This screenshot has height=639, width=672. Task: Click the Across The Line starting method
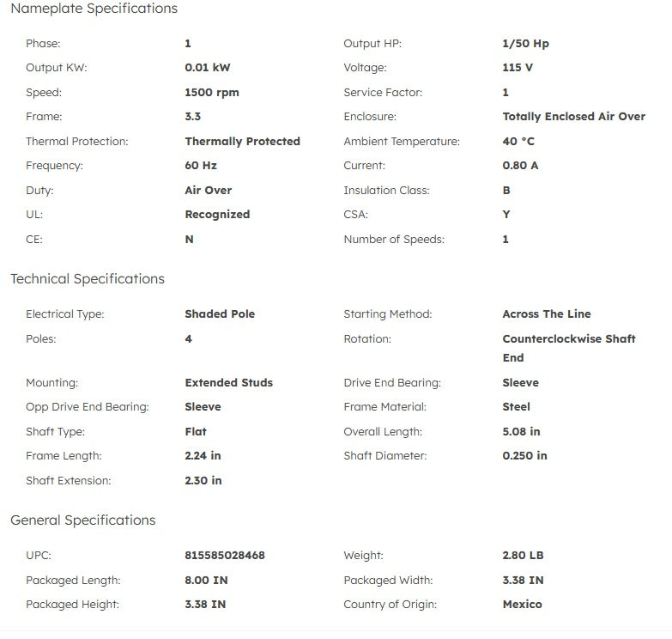[x=546, y=314]
